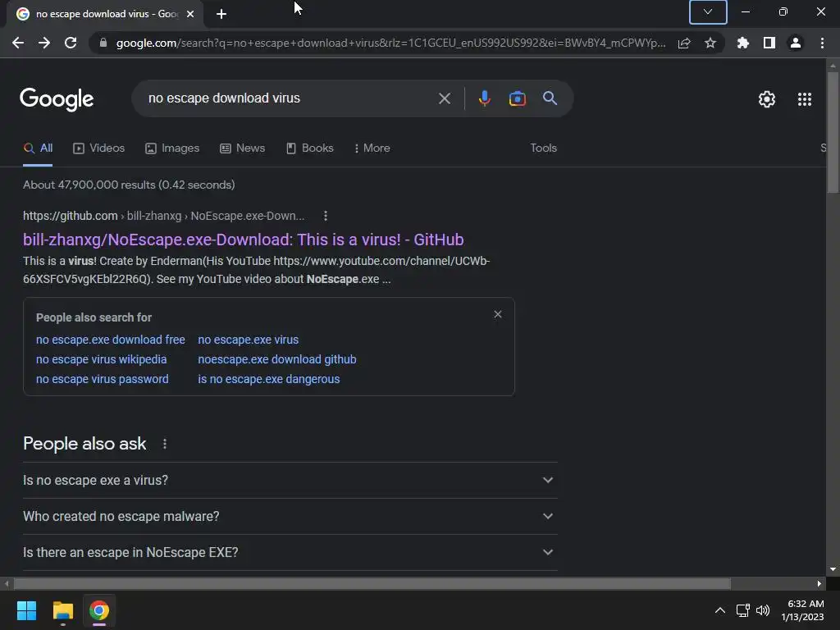Screen dimensions: 840x630
Task: Click the address bar URL
Action: pos(390,43)
